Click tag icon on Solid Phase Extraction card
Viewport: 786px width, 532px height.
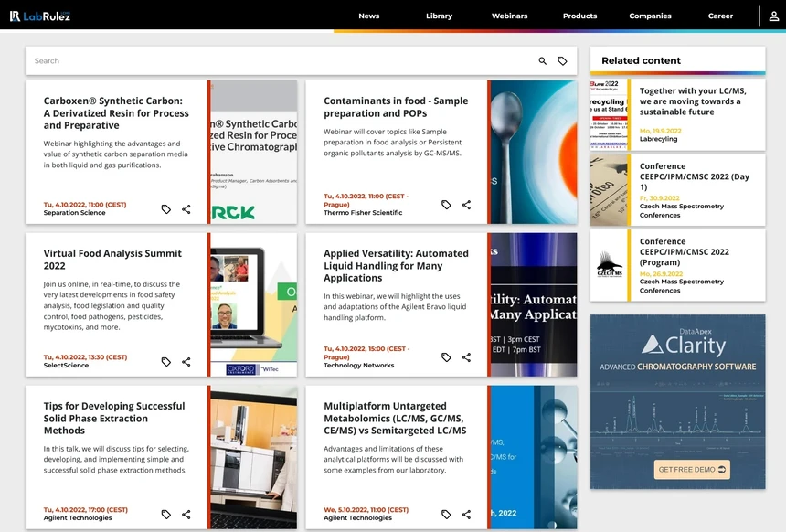coord(166,514)
